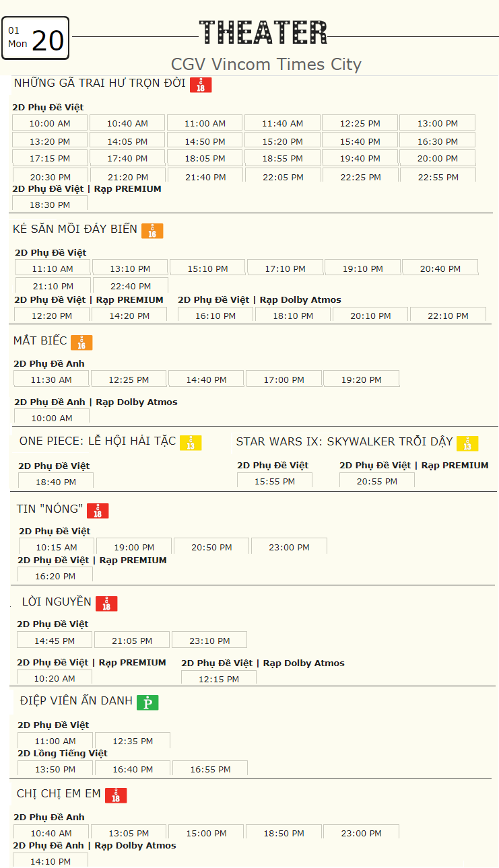Screen dimensions: 499x868
Task: Select the 10:00 AM showtime for Những Gã Trai Hư Trọn Đời
Action: [50, 123]
